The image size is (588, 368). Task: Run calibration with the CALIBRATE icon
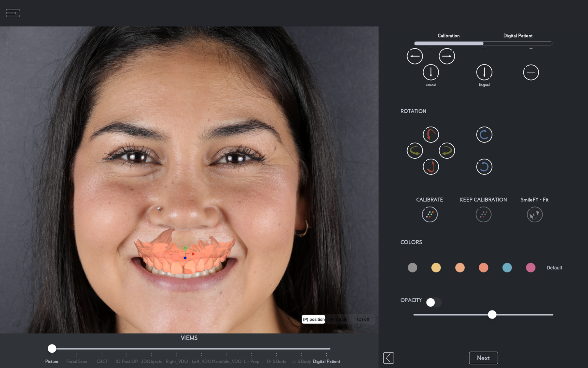coord(430,214)
